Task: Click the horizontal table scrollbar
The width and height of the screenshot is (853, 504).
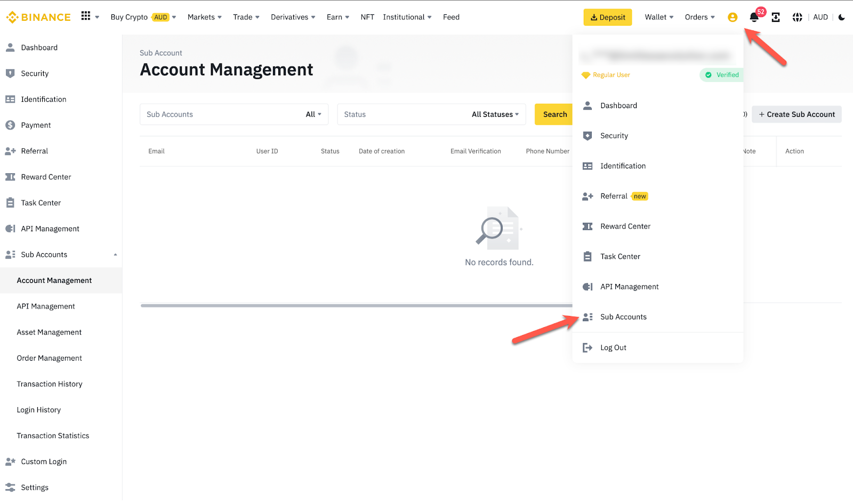Action: coord(356,306)
